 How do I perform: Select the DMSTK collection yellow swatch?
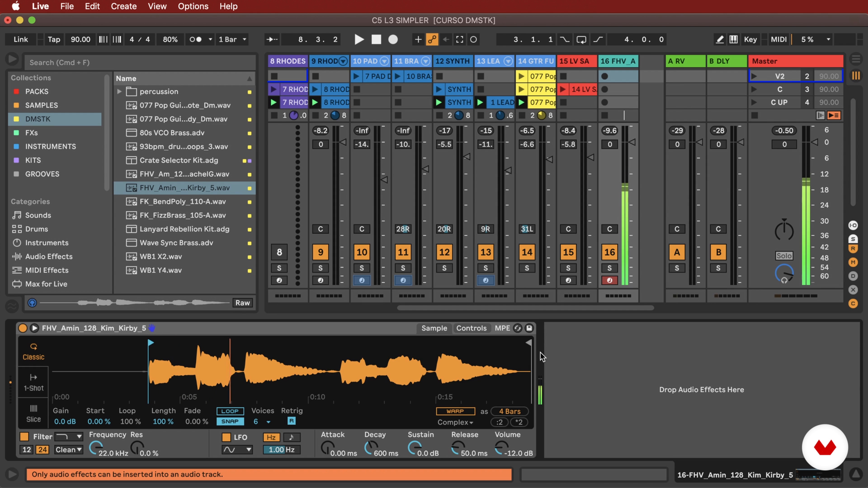click(16, 119)
